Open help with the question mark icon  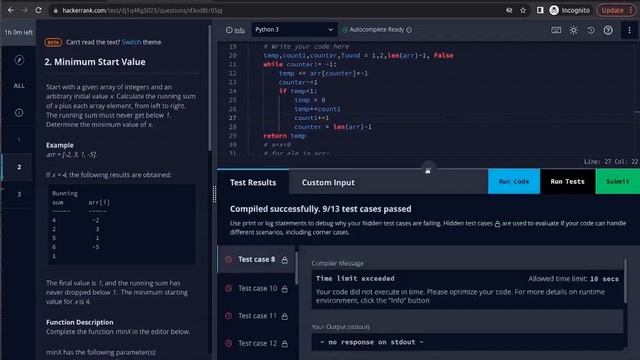(x=608, y=30)
